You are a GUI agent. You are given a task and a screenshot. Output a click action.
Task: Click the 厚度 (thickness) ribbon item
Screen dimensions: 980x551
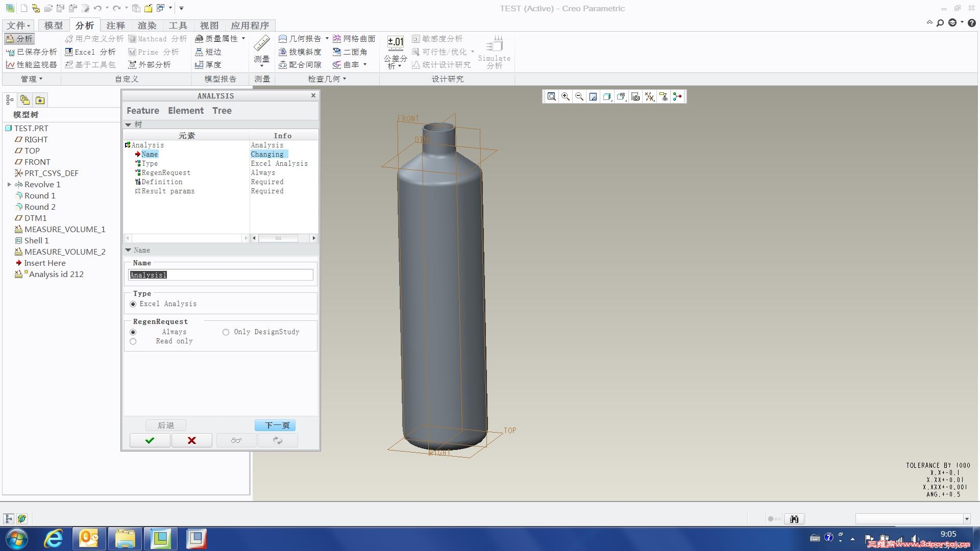pos(208,65)
